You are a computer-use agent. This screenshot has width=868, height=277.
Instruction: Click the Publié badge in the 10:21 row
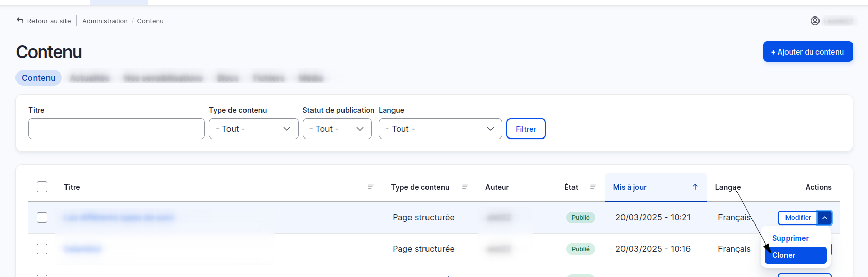click(x=581, y=217)
